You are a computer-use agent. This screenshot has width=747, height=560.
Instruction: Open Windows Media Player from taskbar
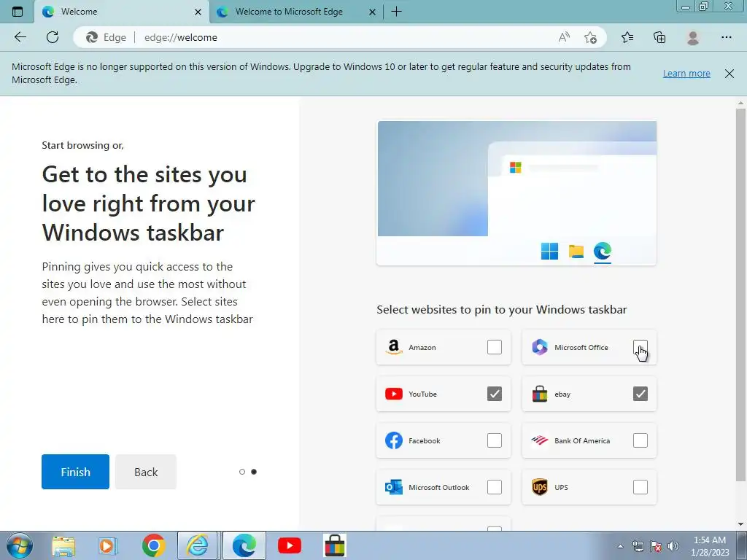[108, 545]
